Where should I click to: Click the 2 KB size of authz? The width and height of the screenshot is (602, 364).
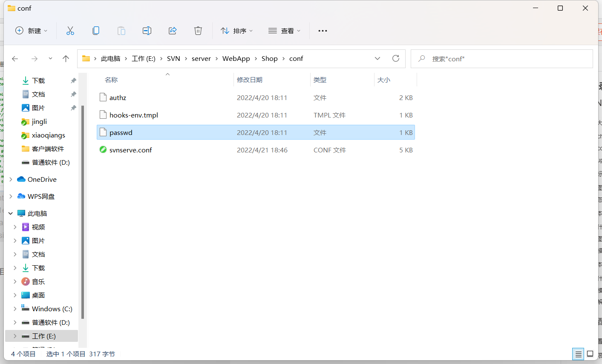(406, 97)
